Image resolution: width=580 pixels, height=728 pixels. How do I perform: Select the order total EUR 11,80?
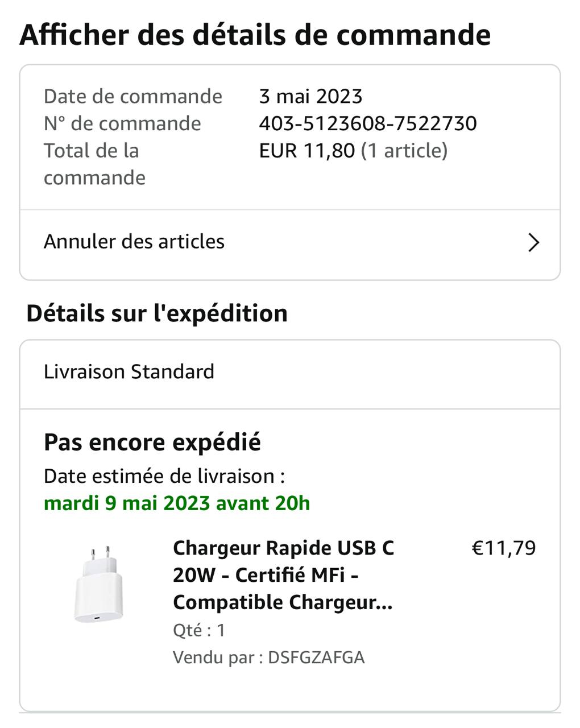(306, 151)
